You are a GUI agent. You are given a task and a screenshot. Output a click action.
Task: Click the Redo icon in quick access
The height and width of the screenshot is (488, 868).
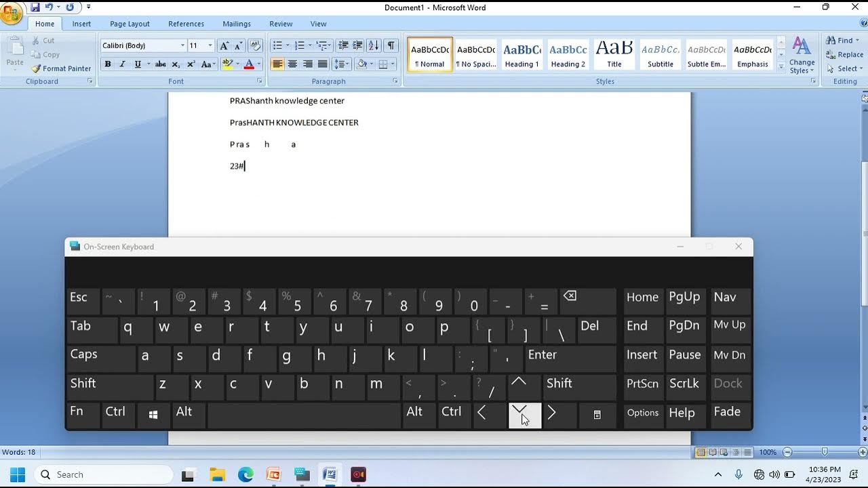(70, 7)
